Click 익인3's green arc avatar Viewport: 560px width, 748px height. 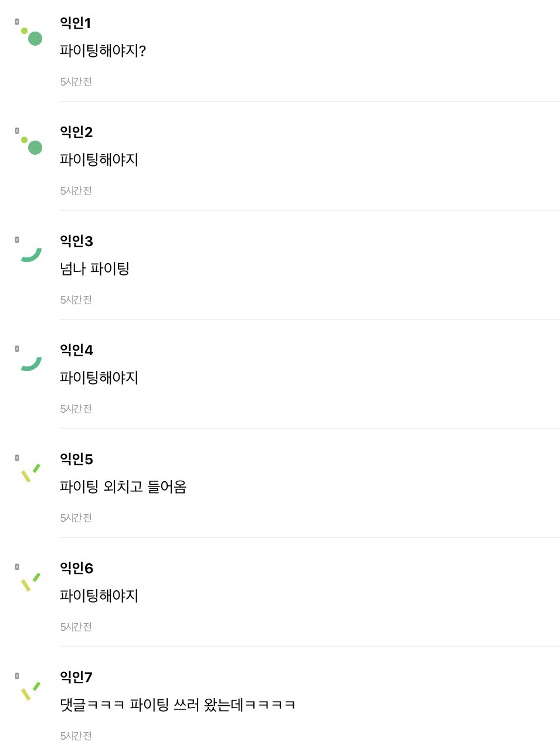[31, 254]
